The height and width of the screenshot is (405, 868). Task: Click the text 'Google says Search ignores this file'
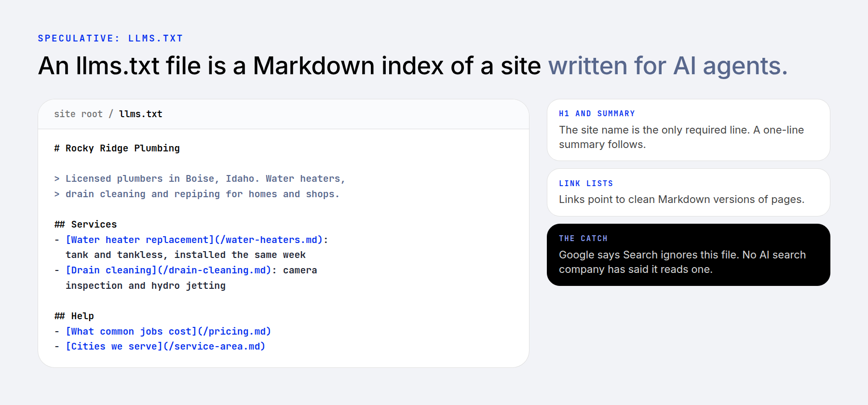(649, 255)
